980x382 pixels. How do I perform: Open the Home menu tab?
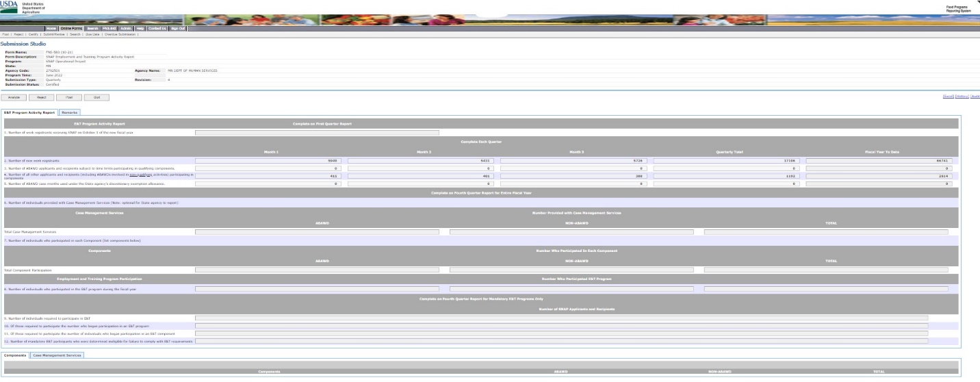click(51, 28)
